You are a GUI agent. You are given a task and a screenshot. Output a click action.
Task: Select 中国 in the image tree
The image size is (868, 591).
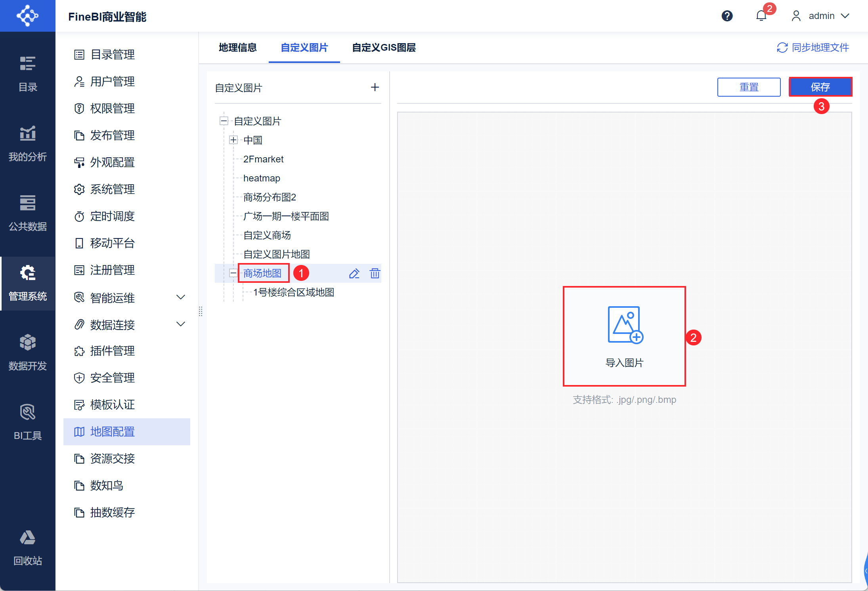(252, 140)
